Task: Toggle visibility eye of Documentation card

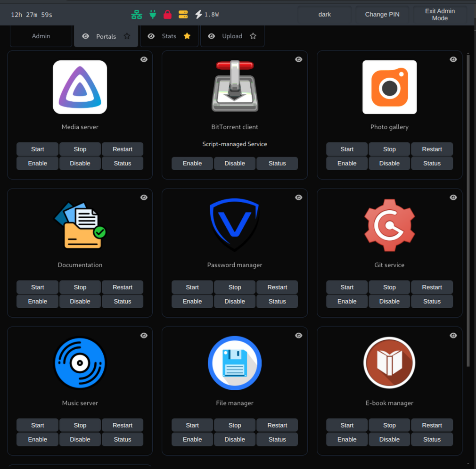Action: click(144, 197)
